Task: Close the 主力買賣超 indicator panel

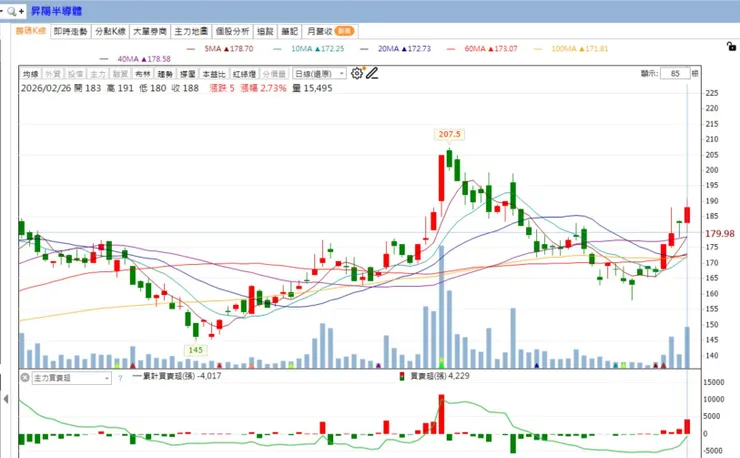Action: pos(25,378)
